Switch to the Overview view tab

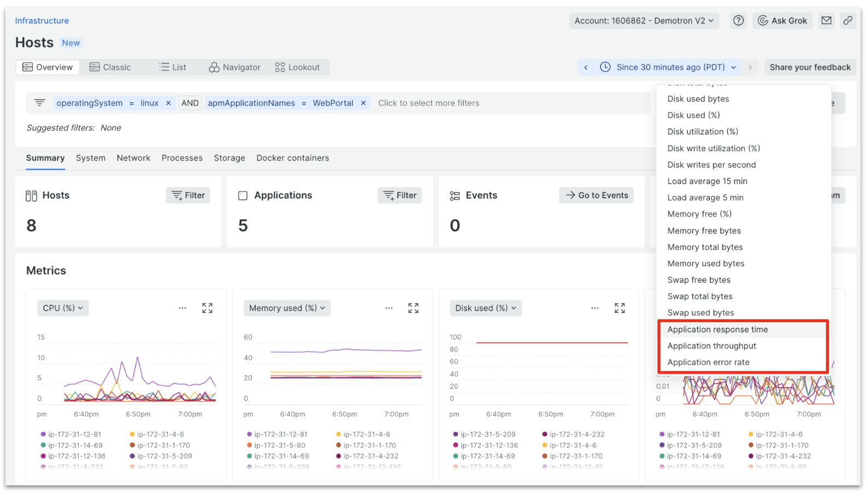point(48,67)
